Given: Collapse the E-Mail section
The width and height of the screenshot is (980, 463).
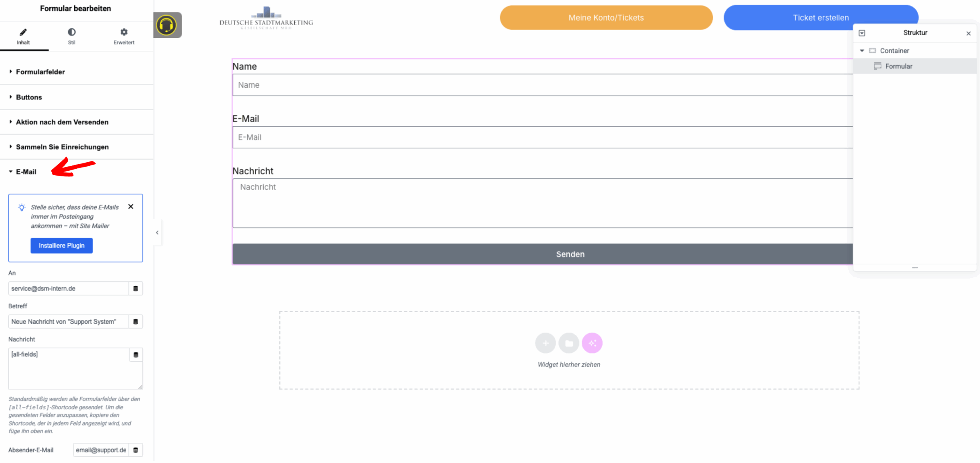Looking at the screenshot, I should click(26, 171).
